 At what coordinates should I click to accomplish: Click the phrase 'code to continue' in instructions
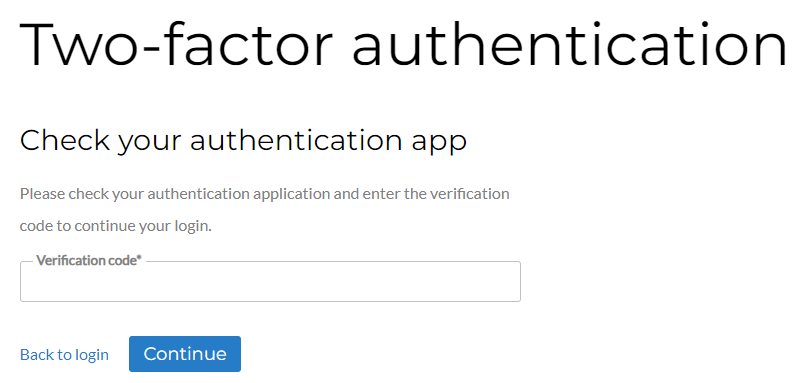tap(78, 226)
